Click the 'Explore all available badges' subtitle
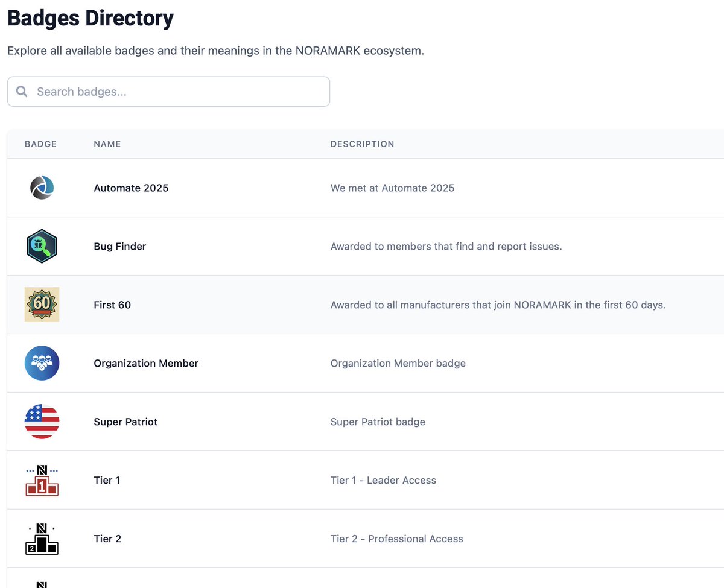 215,51
